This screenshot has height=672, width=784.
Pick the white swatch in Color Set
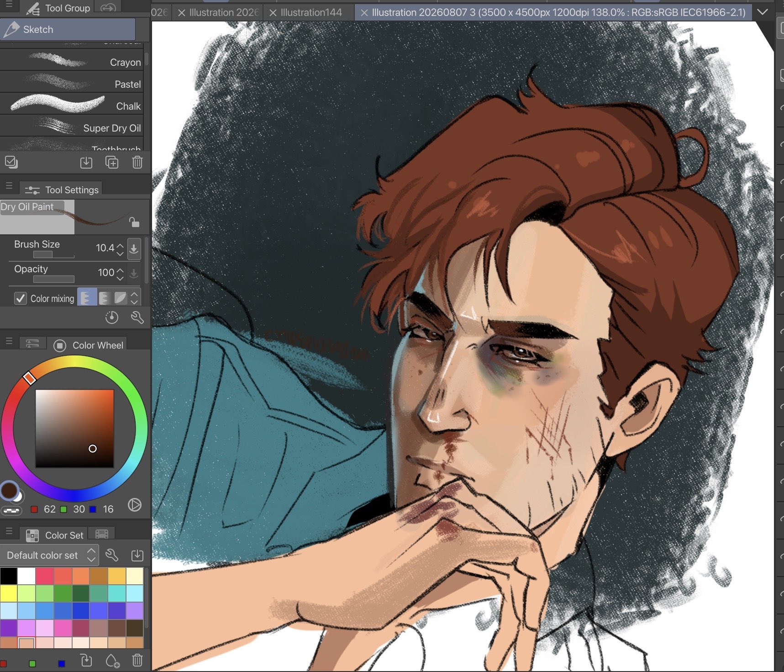click(x=26, y=576)
